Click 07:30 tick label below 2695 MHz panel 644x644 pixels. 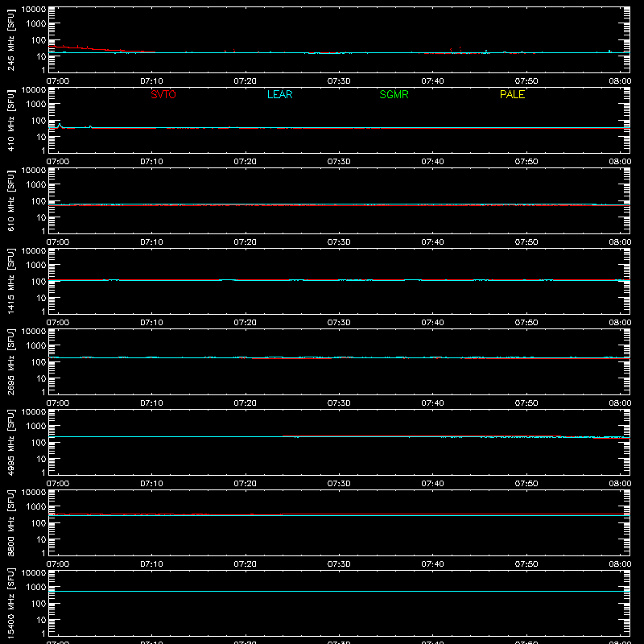pyautogui.click(x=339, y=403)
